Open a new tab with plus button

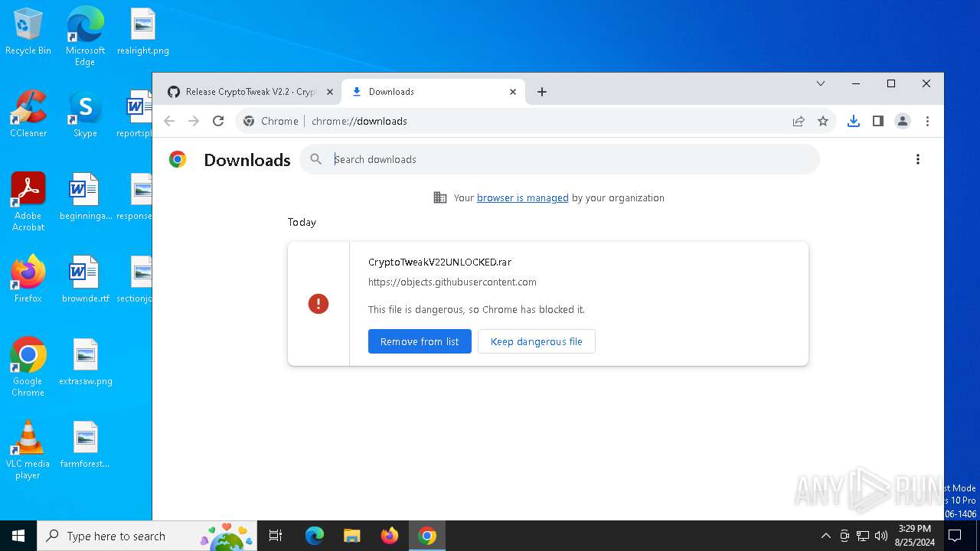[542, 92]
